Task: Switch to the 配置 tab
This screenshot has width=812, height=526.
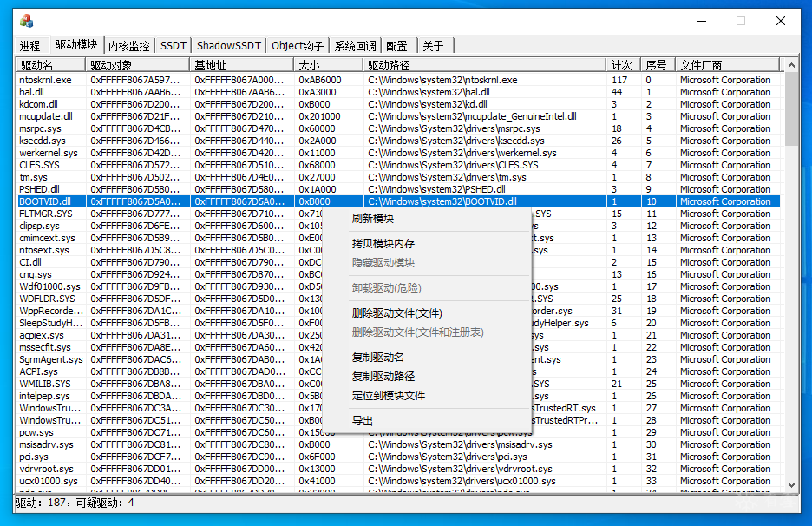Action: click(x=396, y=46)
